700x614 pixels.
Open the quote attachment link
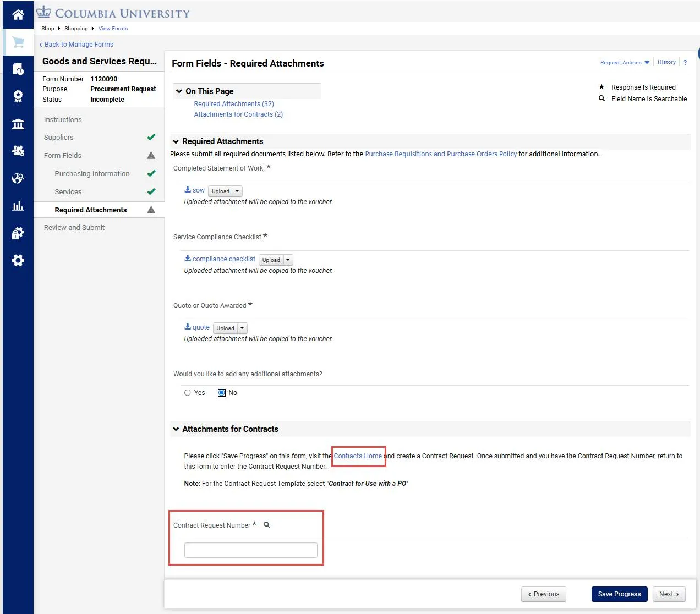(201, 327)
